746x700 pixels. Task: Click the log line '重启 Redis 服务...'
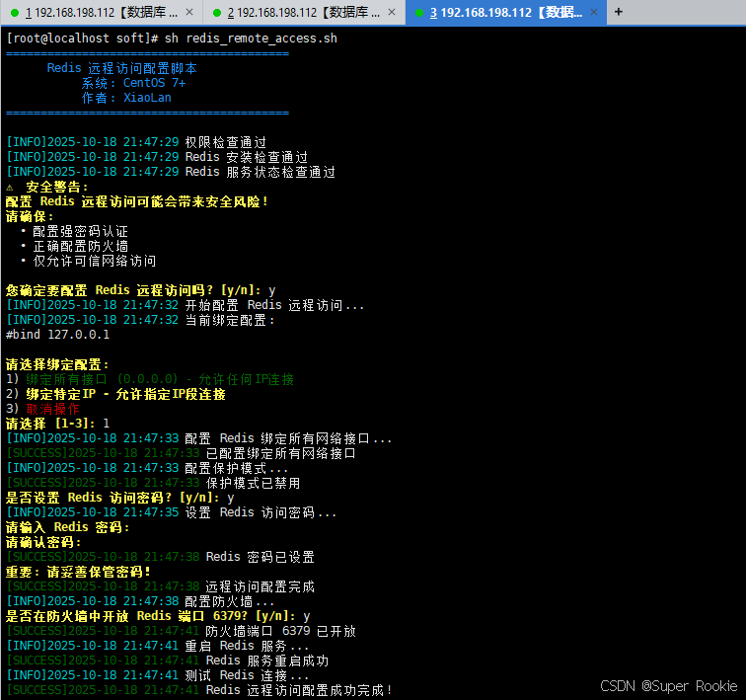[247, 646]
